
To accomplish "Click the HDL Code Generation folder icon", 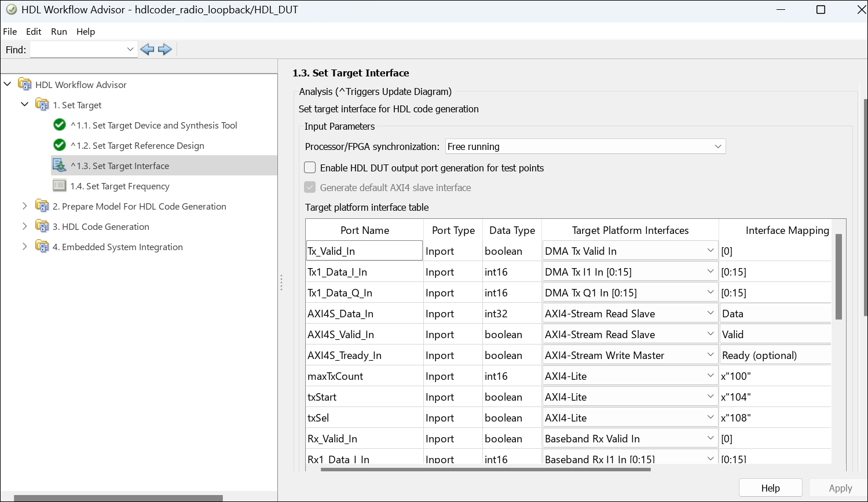I will 42,226.
